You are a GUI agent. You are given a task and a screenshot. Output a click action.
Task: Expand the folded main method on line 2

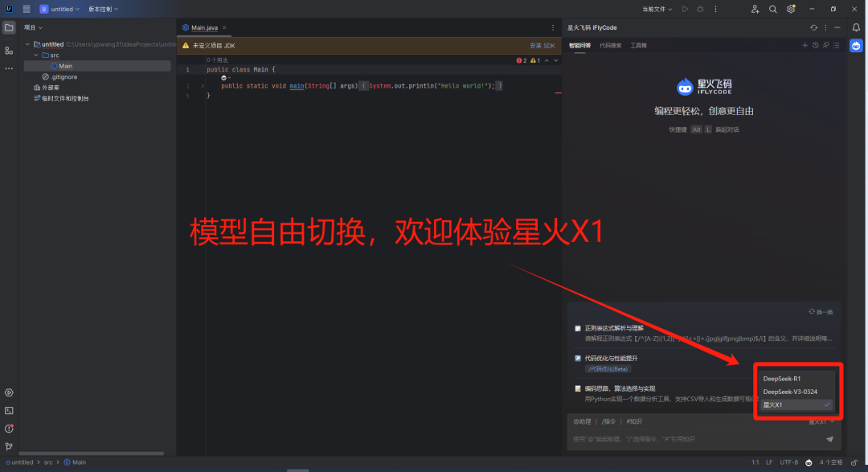(x=203, y=86)
